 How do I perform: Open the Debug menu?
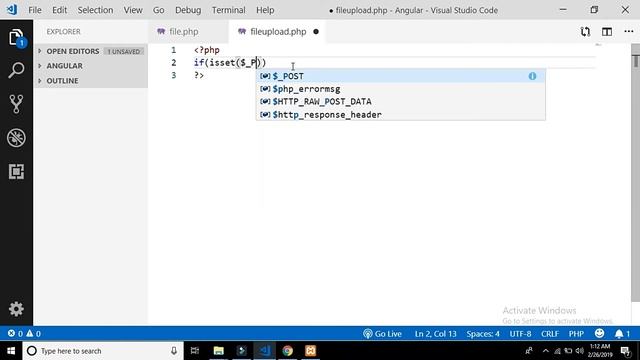pos(188,10)
